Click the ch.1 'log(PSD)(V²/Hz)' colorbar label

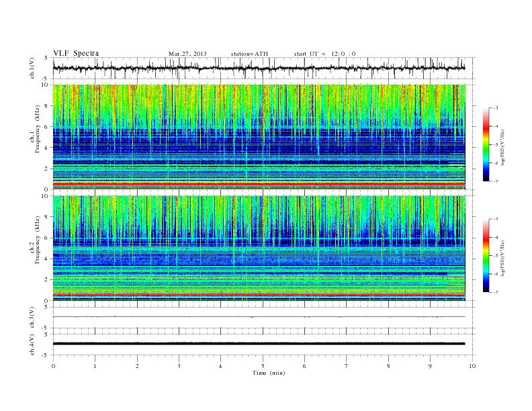tap(503, 147)
